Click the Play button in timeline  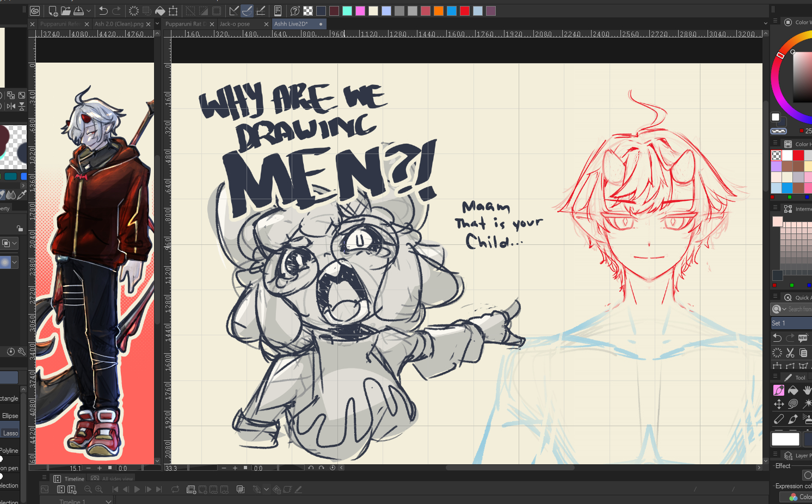tap(137, 489)
